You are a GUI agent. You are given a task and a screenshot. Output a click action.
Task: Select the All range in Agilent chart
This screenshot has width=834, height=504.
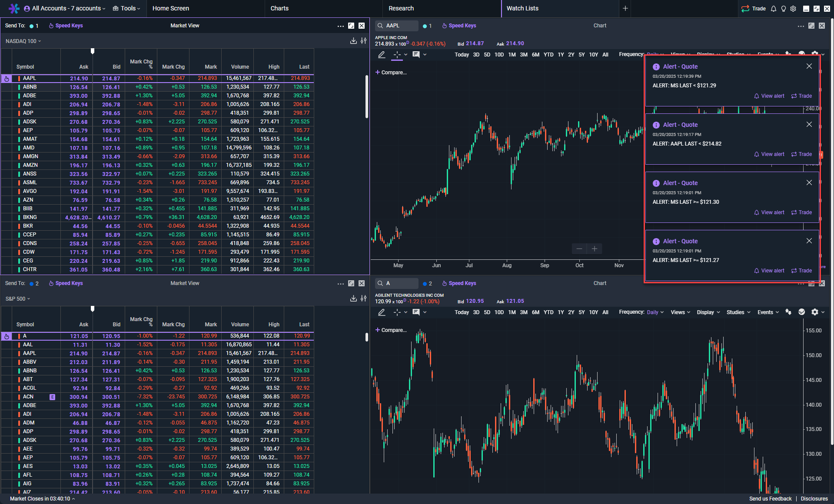(605, 312)
